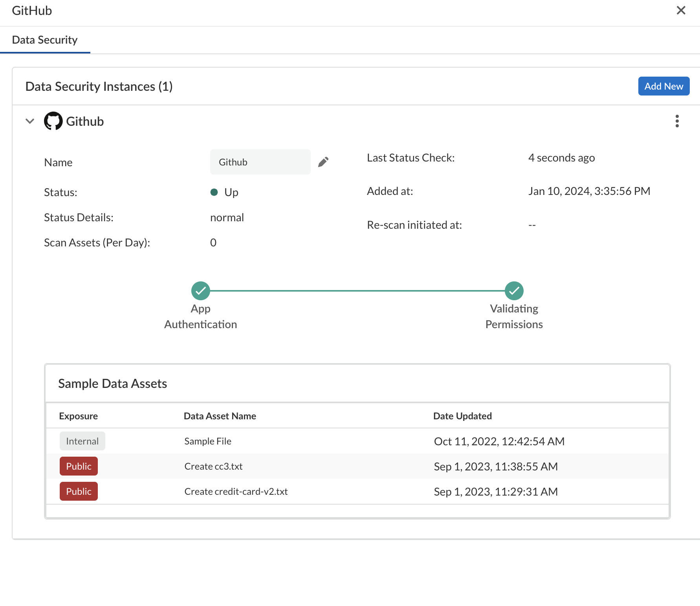This screenshot has height=606, width=700.
Task: Click the Internal exposure badge
Action: 82,441
